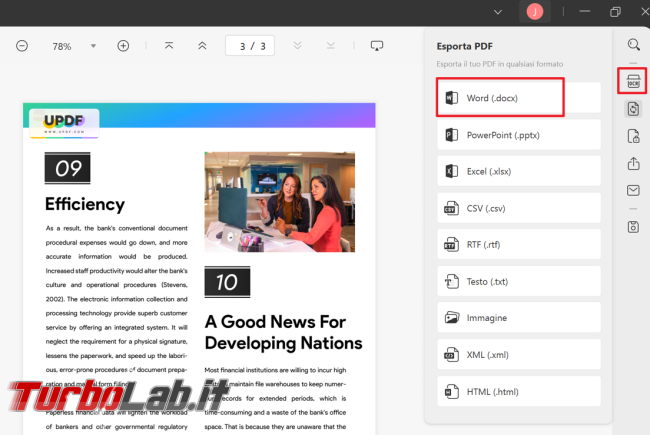This screenshot has height=435, width=650.
Task: Click the zoom in plus icon
Action: coord(123,46)
